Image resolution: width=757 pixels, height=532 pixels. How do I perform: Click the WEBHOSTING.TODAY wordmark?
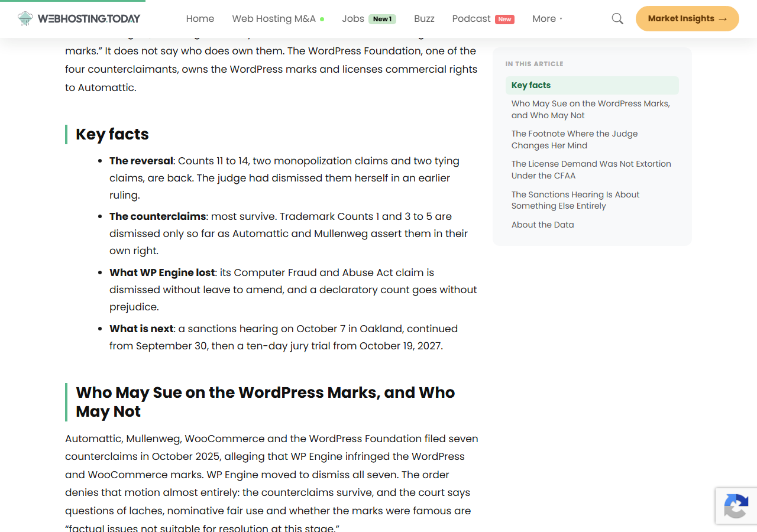(89, 18)
